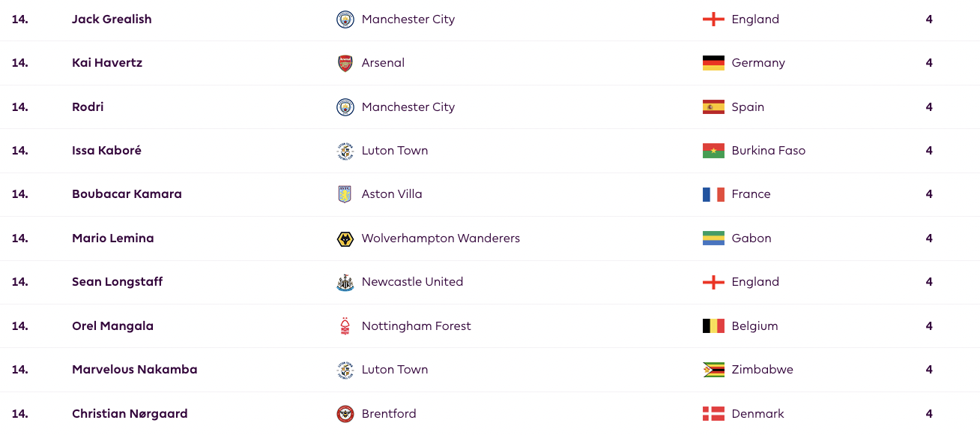Open Jack Grealish player profile
This screenshot has height=435, width=980.
pos(112,19)
